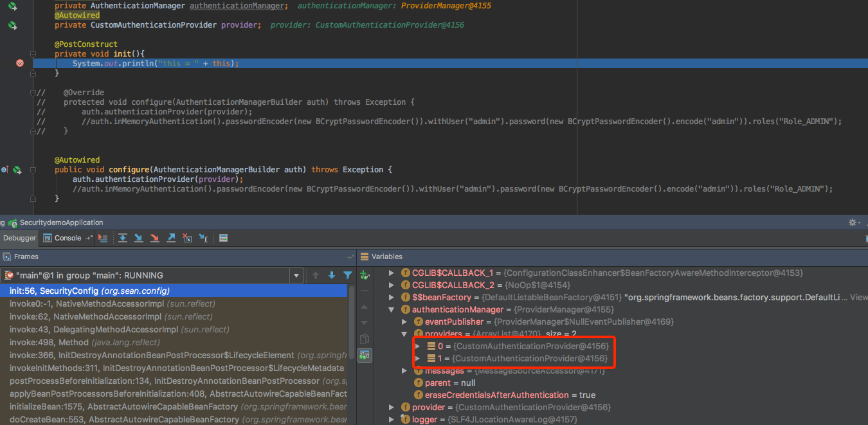
Task: Switch to the Console tab
Action: pos(67,237)
